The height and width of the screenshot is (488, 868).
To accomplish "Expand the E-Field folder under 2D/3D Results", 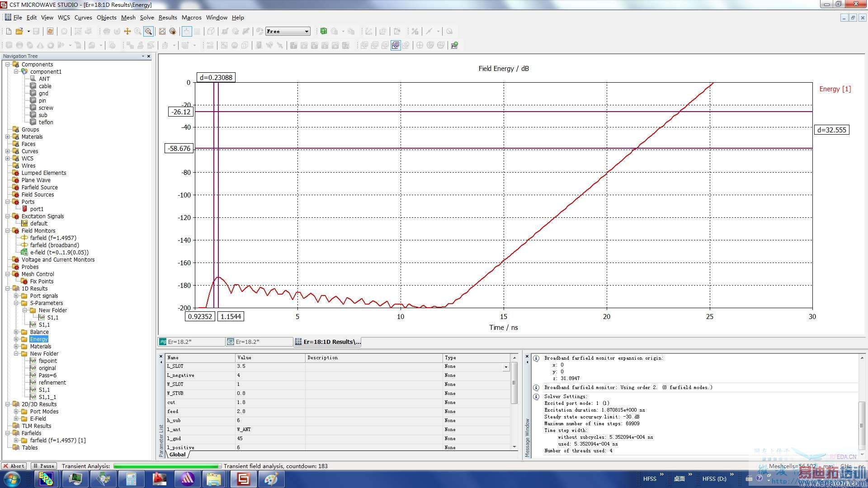I will click(16, 418).
